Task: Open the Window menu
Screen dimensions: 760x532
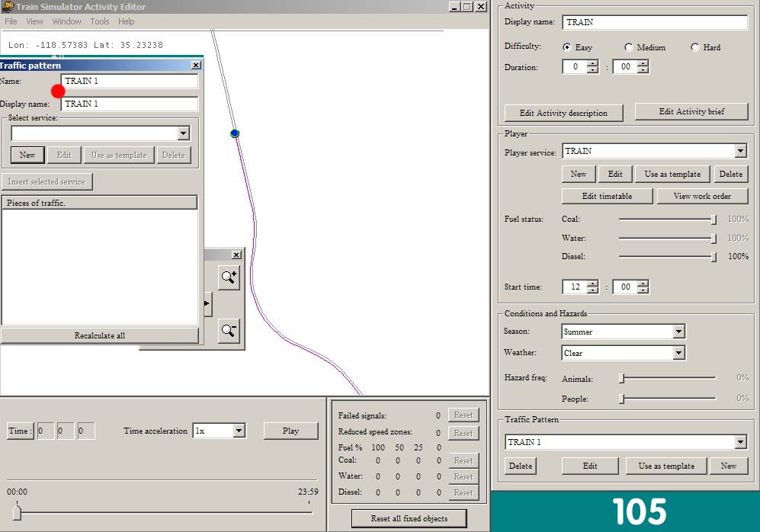Action: [66, 21]
